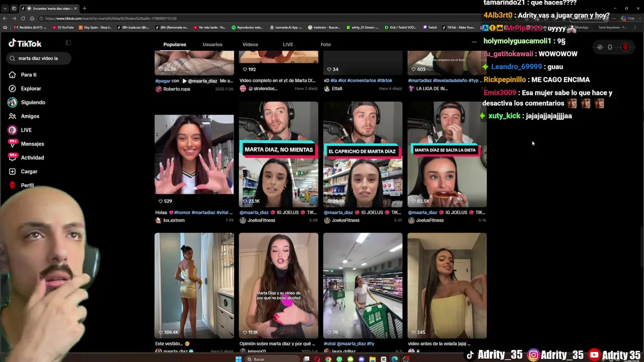Viewport: 644px width, 362px height.
Task: Switch to the Videos tab
Action: [250, 45]
